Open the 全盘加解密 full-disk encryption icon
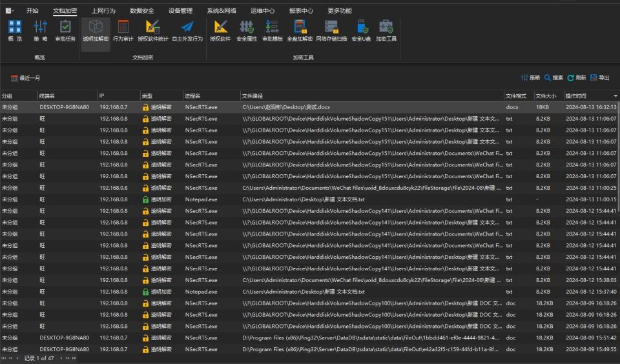The width and height of the screenshot is (620, 364). [300, 31]
